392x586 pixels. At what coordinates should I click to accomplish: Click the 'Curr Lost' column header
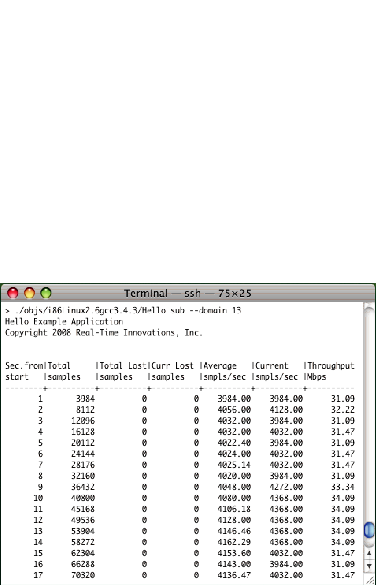(173, 366)
